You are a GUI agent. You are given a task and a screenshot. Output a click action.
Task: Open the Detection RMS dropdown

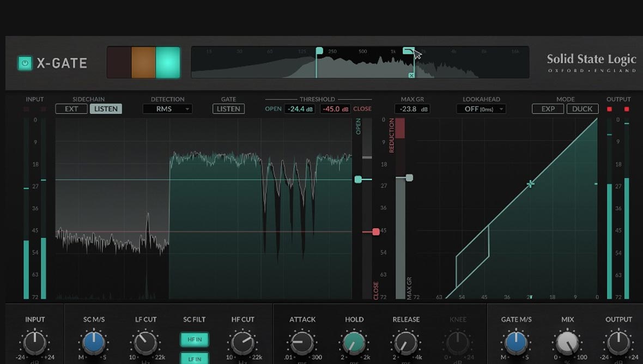167,109
